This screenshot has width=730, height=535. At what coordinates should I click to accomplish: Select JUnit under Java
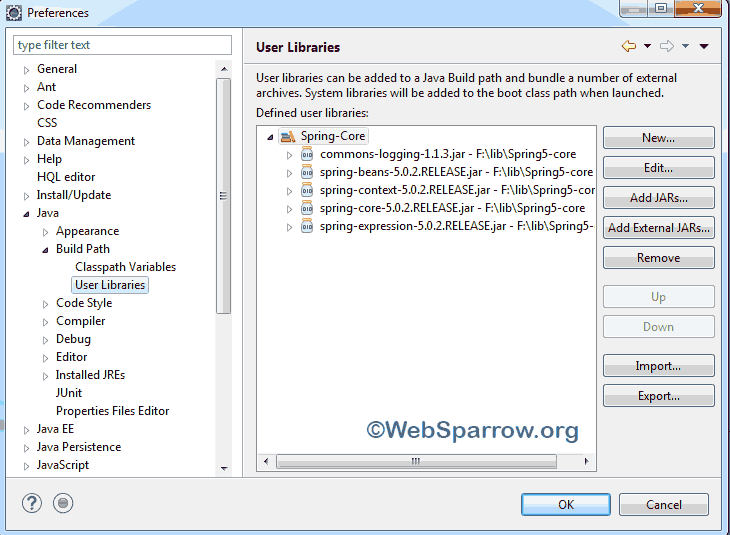point(69,393)
